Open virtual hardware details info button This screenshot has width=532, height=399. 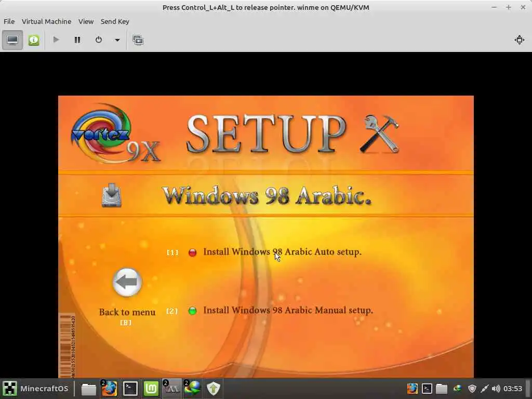pos(34,40)
